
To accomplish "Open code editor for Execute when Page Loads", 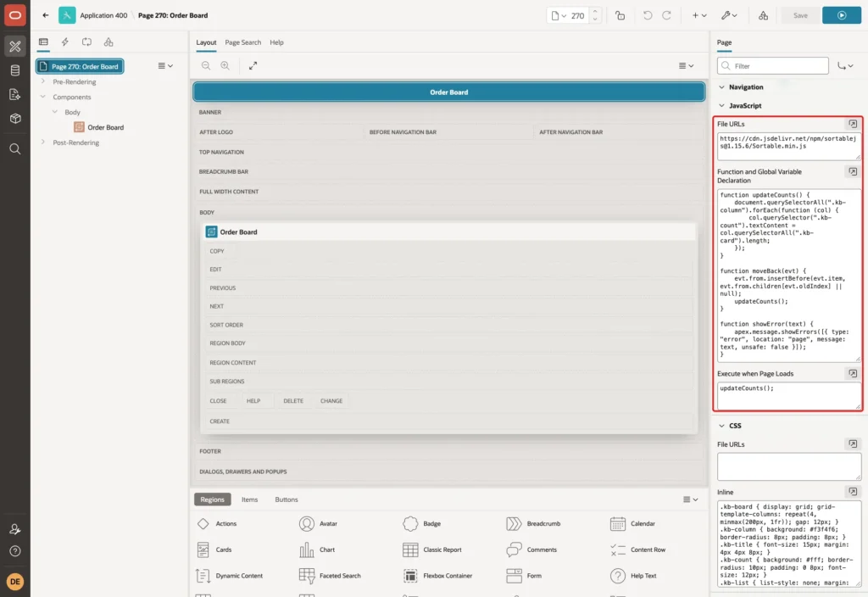I will coord(853,373).
